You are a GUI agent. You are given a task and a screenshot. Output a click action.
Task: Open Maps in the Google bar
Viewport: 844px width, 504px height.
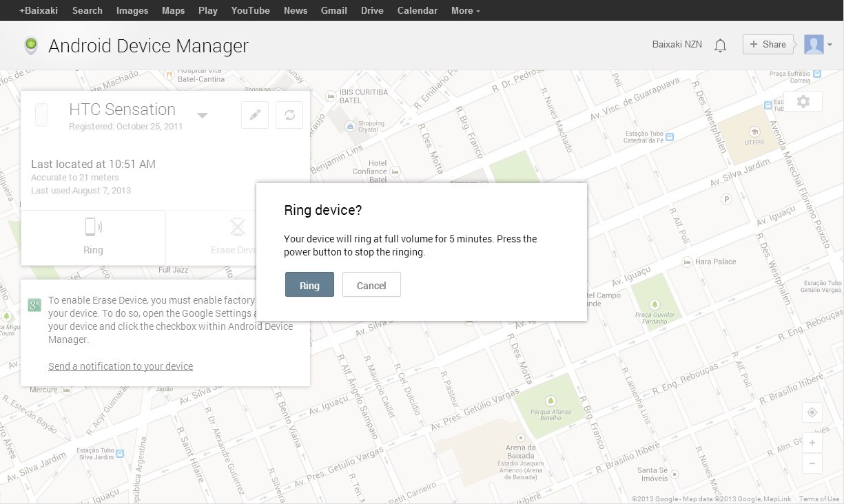point(173,10)
